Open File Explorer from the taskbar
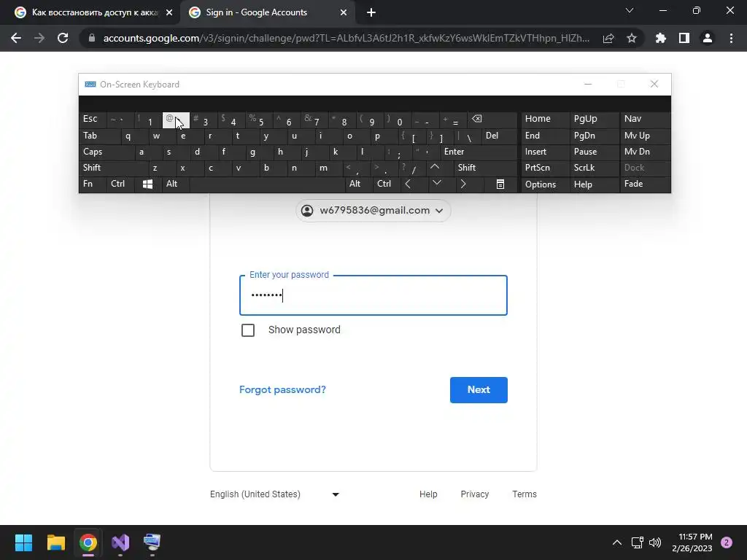The width and height of the screenshot is (747, 560). [55, 542]
